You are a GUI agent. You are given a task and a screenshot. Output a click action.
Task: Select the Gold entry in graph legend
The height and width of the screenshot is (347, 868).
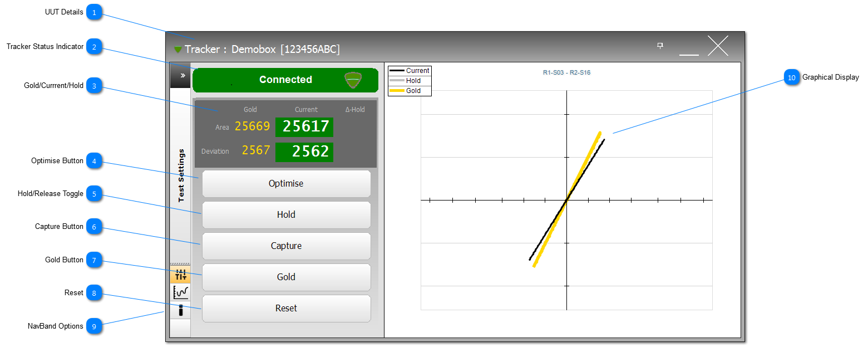[x=410, y=91]
